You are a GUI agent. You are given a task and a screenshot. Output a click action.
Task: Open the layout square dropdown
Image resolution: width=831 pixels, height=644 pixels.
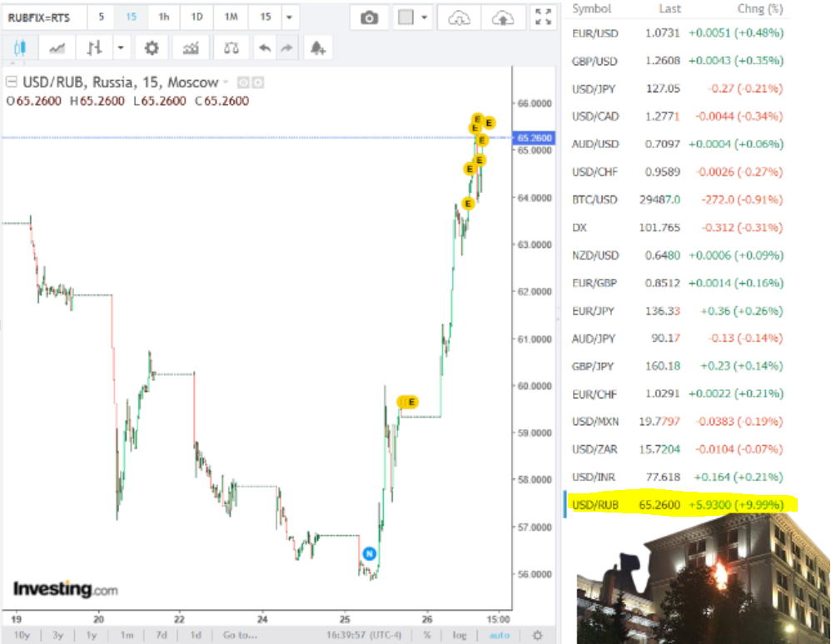412,17
